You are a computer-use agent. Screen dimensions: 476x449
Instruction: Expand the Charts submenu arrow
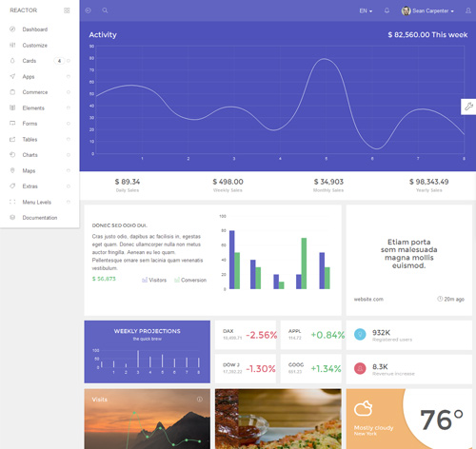pos(69,155)
